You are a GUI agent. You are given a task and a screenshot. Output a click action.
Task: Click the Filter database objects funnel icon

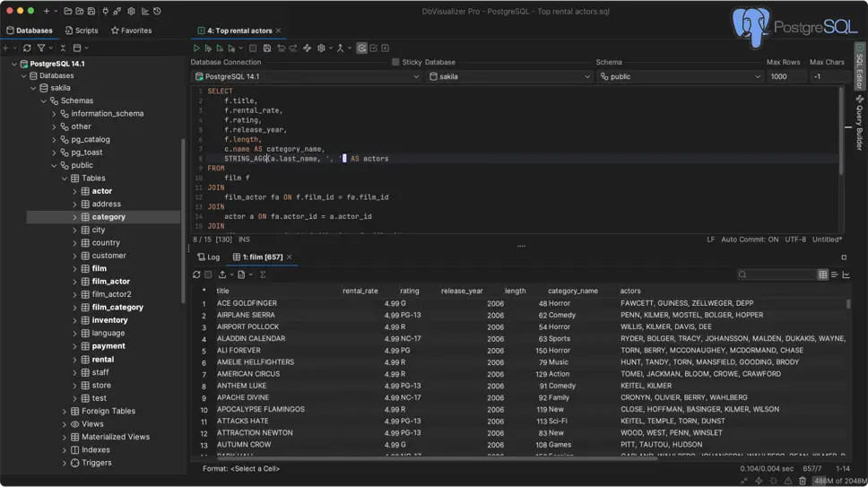pos(41,48)
